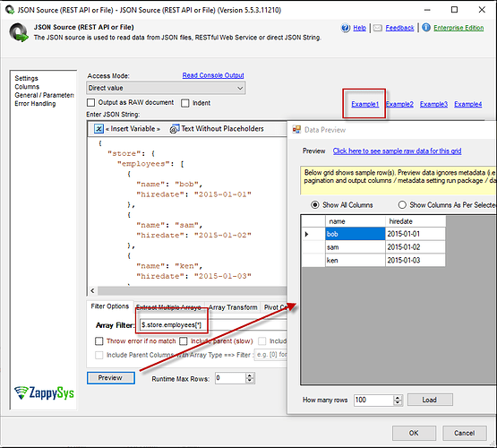This screenshot has width=497, height=448.
Task: Toggle Include parent (slow) checkbox
Action: (x=184, y=341)
